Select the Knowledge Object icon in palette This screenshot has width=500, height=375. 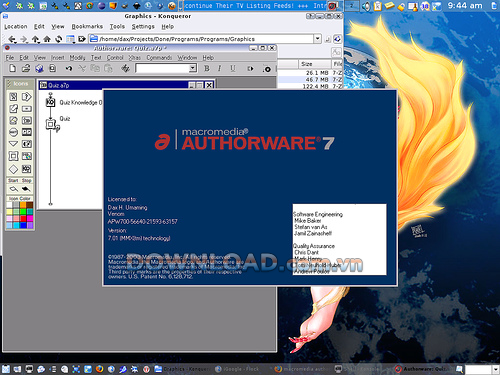26,169
